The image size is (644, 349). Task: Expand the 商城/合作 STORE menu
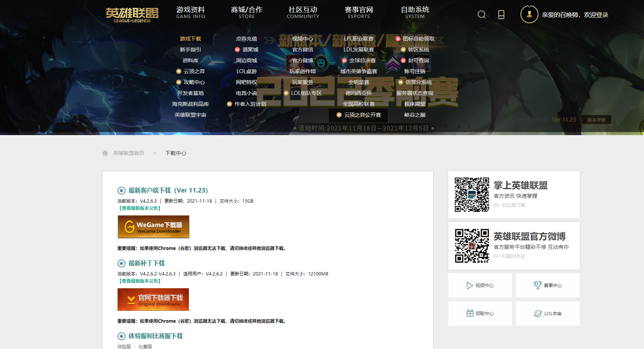click(247, 12)
